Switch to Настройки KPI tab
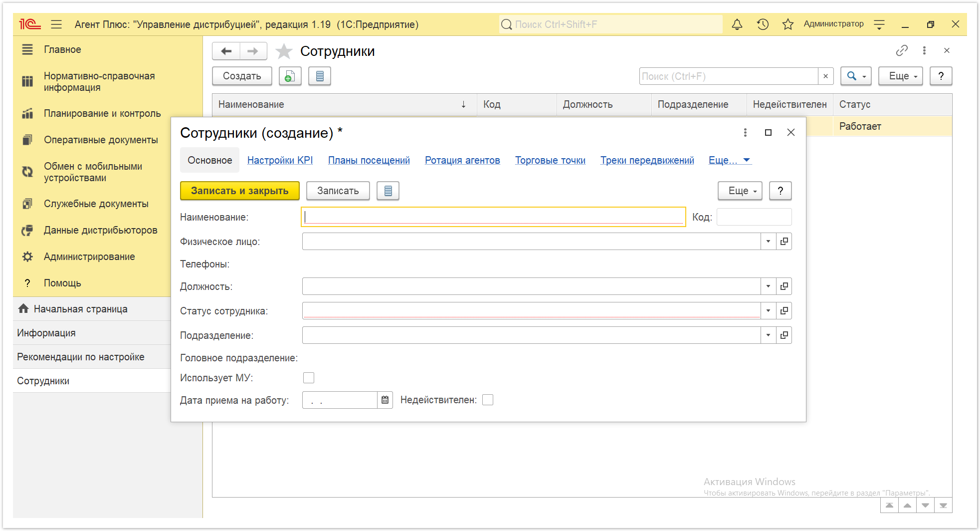 click(280, 160)
